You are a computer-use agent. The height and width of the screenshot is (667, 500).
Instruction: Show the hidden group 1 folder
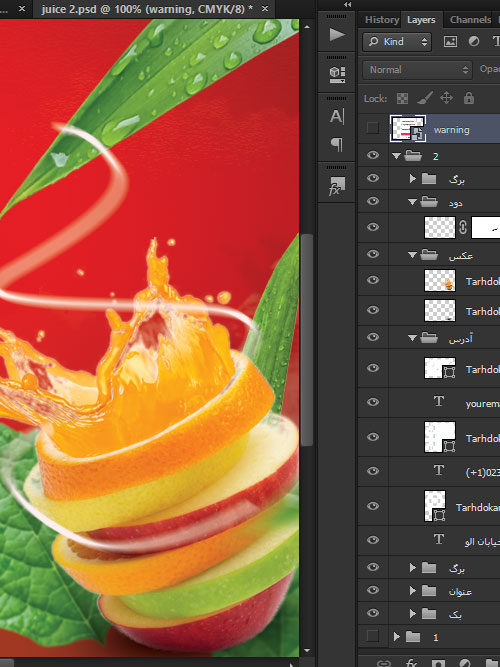coord(372,636)
